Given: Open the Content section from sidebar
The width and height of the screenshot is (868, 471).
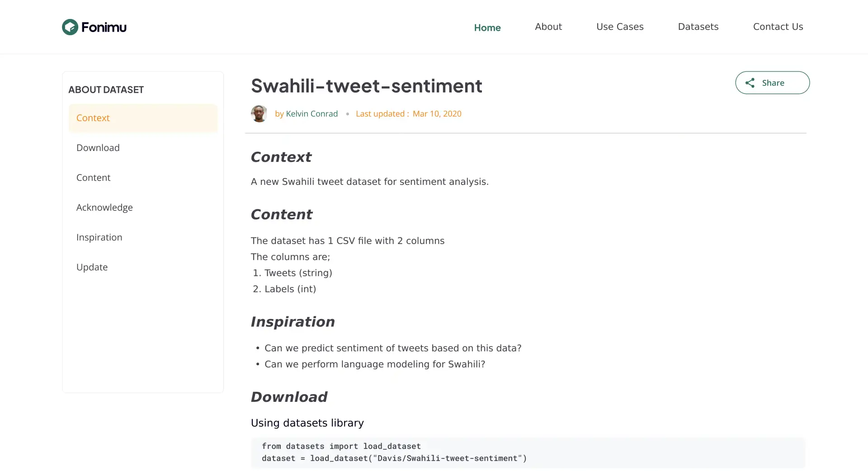Looking at the screenshot, I should (93, 177).
